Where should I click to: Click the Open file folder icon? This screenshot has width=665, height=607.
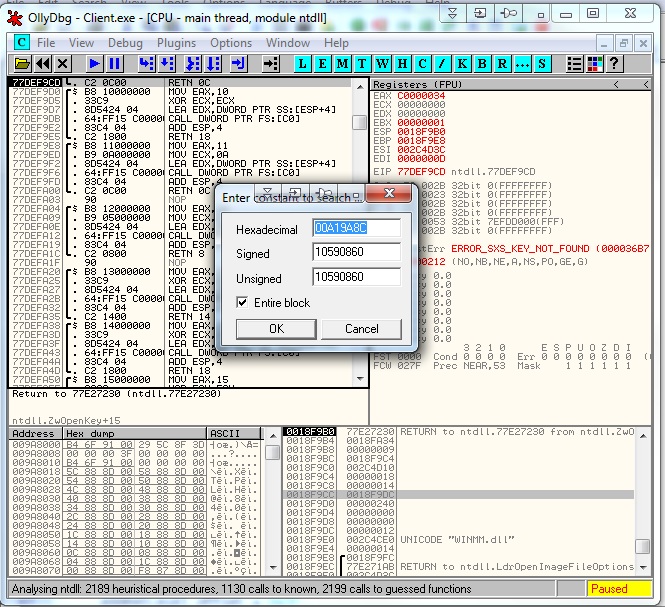click(22, 64)
